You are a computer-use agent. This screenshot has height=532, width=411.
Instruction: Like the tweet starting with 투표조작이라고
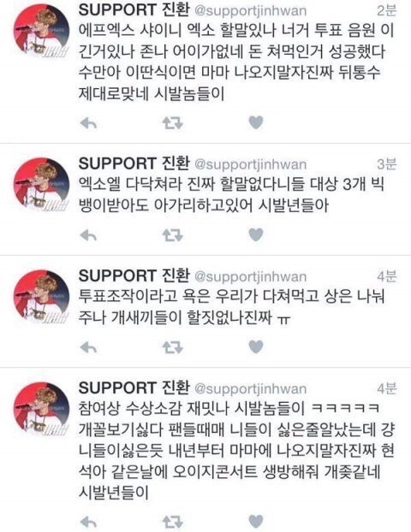pos(256,346)
